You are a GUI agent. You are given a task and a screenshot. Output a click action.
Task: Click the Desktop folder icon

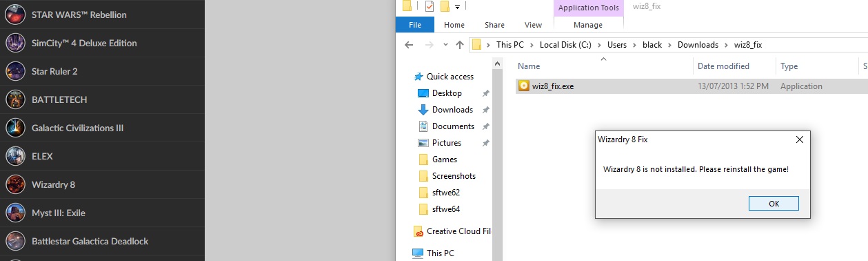[x=423, y=93]
